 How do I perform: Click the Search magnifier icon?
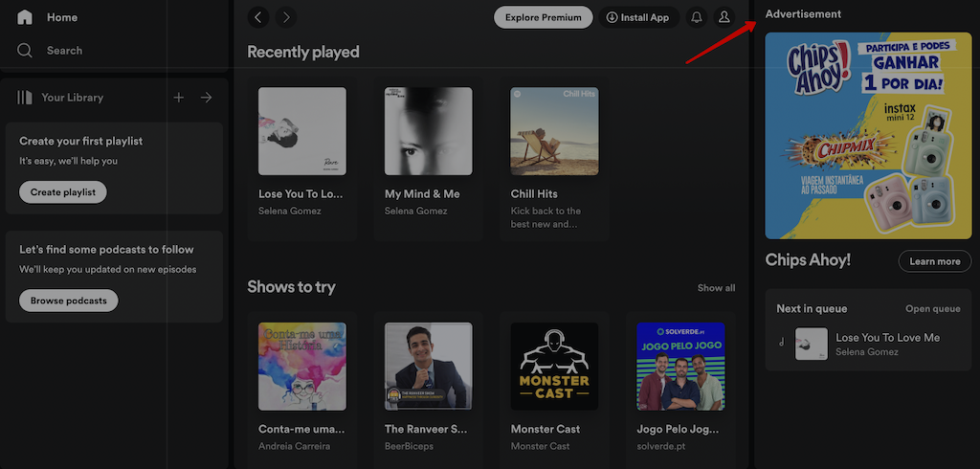(24, 51)
